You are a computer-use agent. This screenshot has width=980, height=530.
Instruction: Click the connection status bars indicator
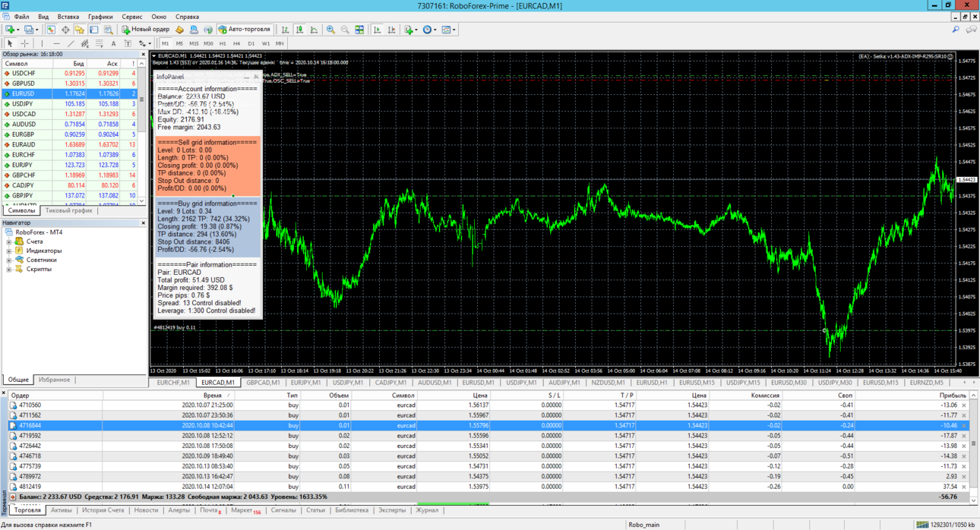click(x=922, y=525)
